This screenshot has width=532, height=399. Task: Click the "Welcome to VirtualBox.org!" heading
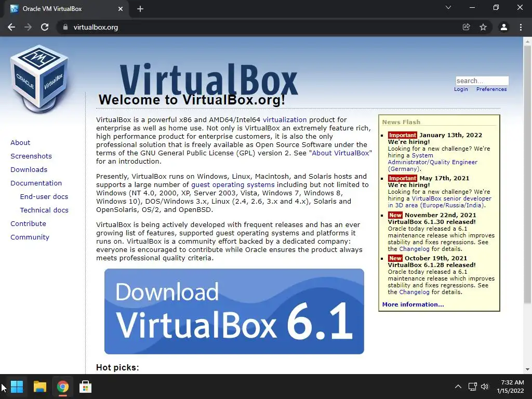[x=192, y=100]
